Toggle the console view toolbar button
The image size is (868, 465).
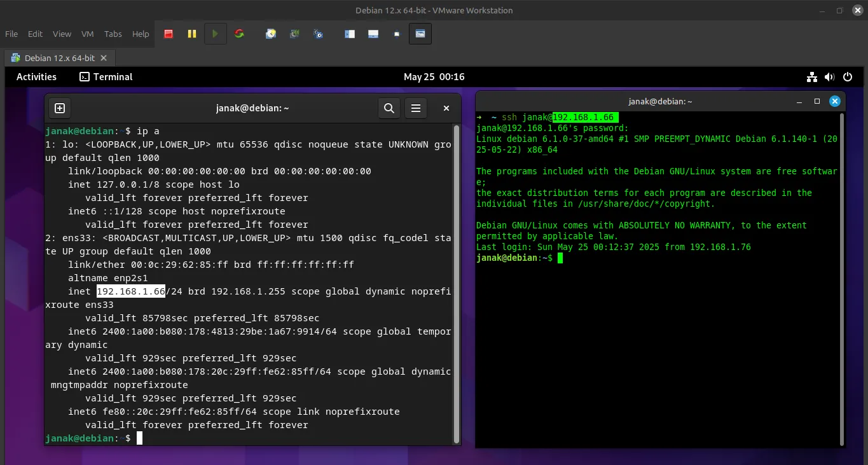click(x=420, y=34)
